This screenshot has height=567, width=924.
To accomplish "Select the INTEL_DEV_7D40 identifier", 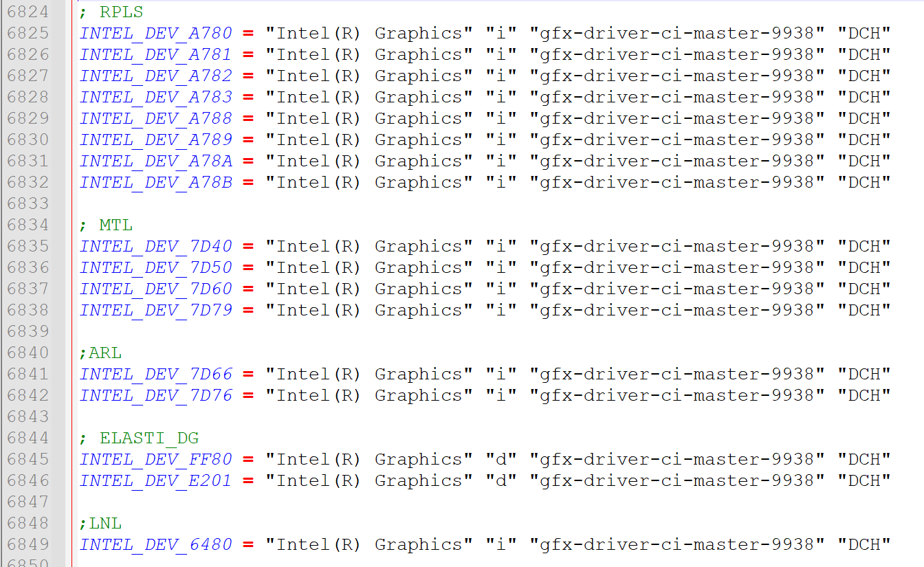I will coord(156,246).
